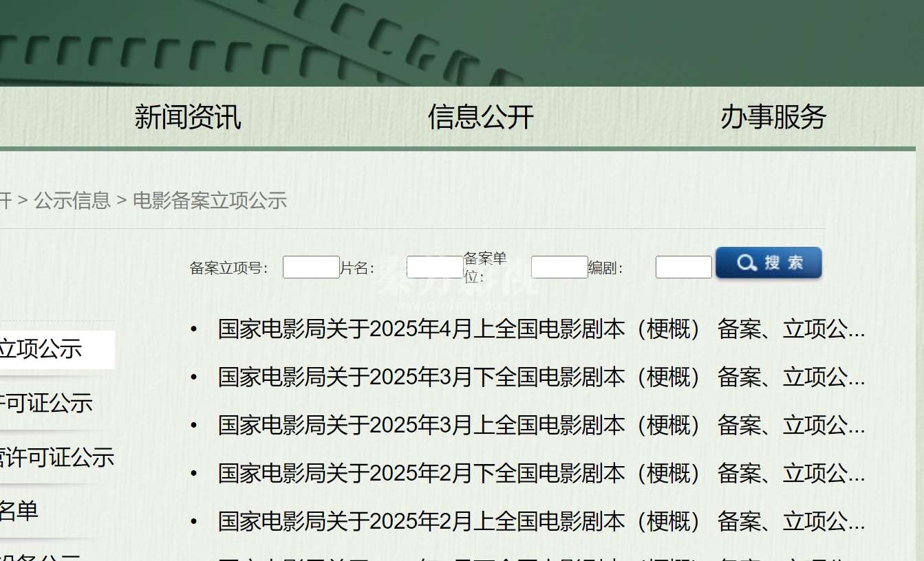
Task: Click the magnifier icon on the search button
Action: coord(746,263)
